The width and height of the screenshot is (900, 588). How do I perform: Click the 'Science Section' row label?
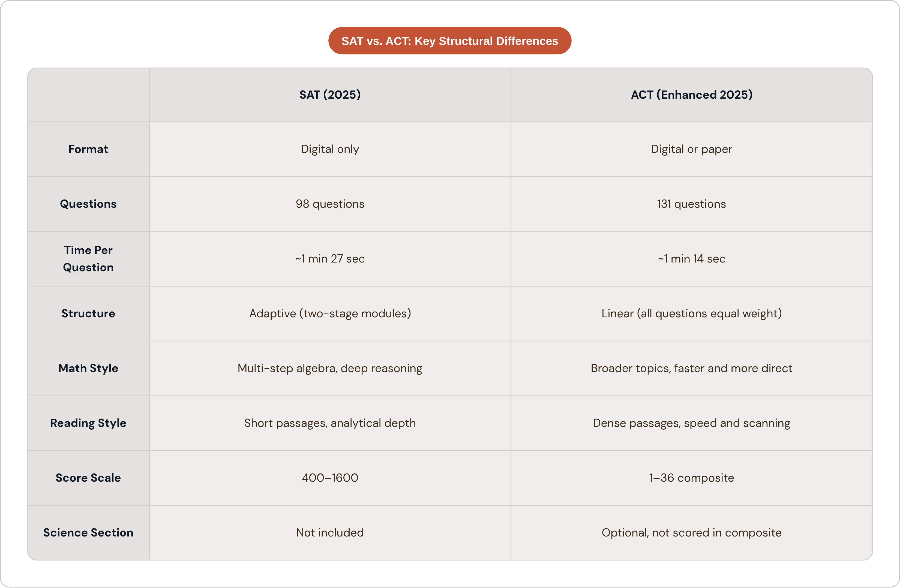tap(88, 533)
